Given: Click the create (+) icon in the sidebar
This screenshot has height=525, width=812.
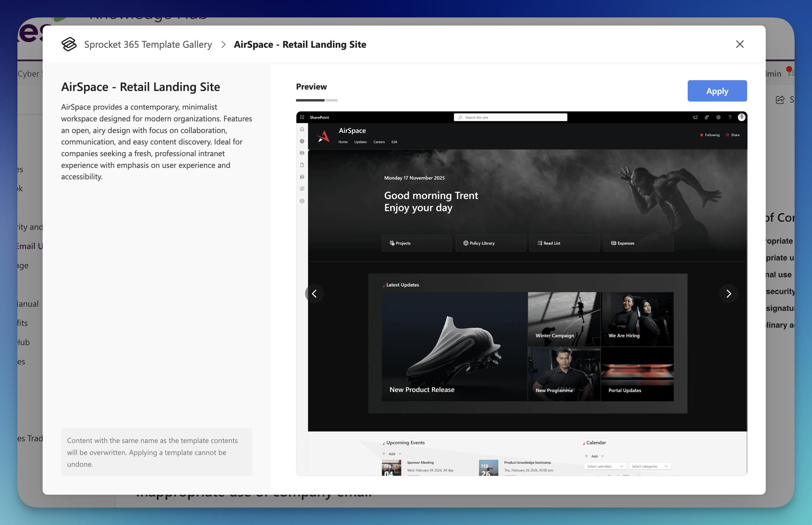Looking at the screenshot, I should tap(302, 201).
